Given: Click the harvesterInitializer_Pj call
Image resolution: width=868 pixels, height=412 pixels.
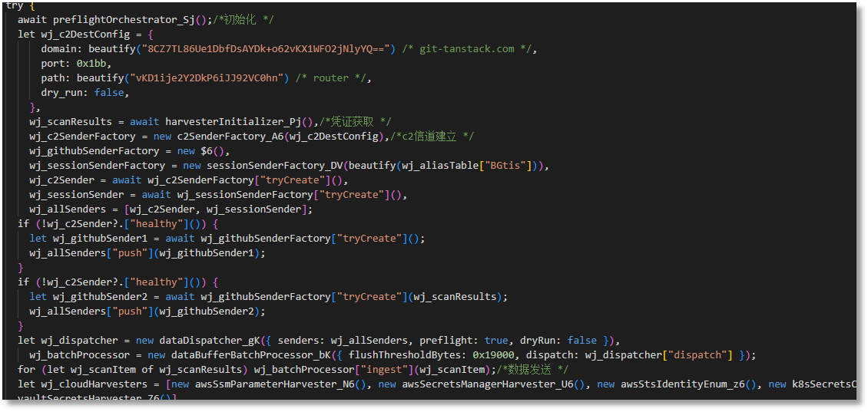Looking at the screenshot, I should (x=239, y=122).
